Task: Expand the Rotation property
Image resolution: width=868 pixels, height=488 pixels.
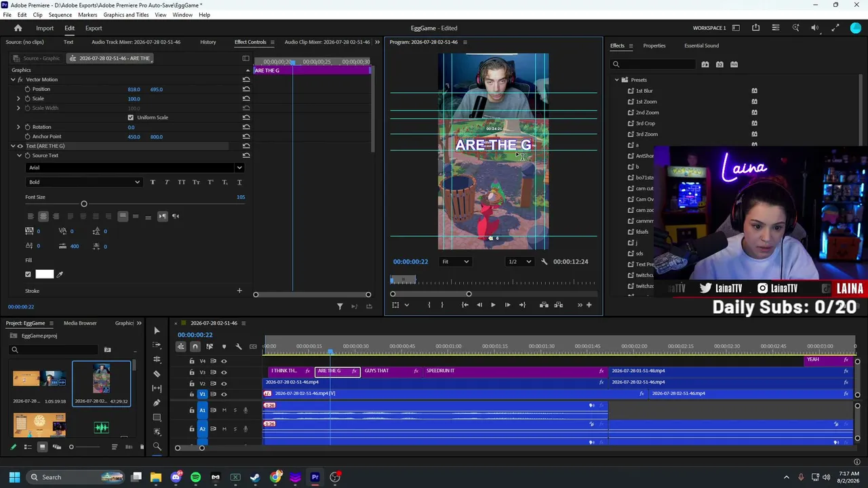Action: tap(18, 127)
